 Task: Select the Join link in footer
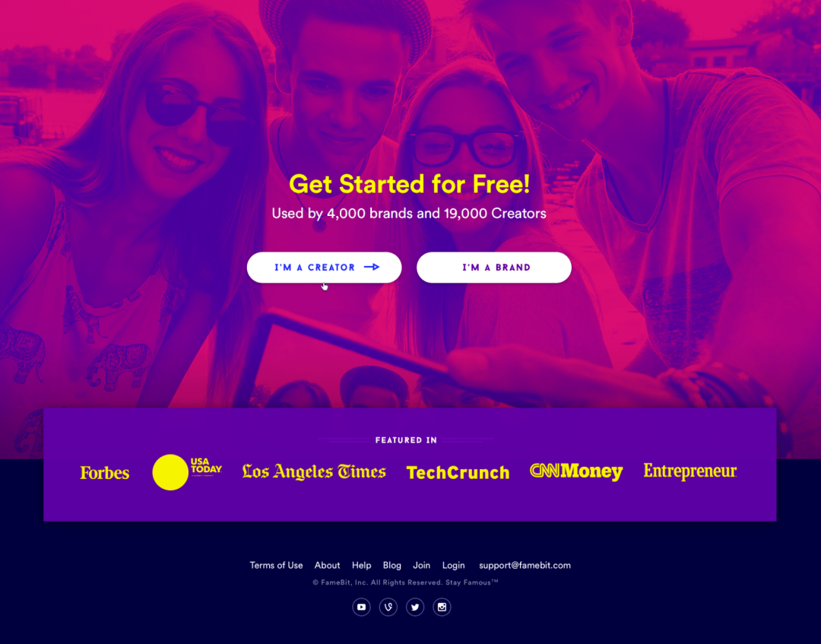coord(421,566)
